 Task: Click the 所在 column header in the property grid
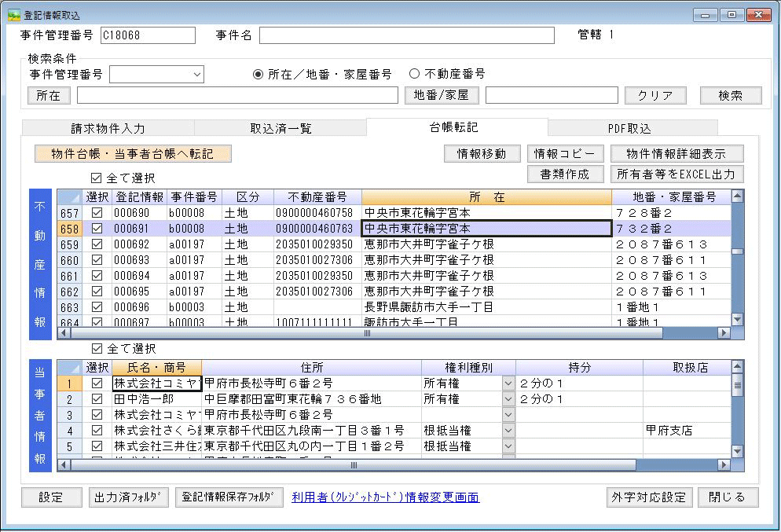[486, 196]
